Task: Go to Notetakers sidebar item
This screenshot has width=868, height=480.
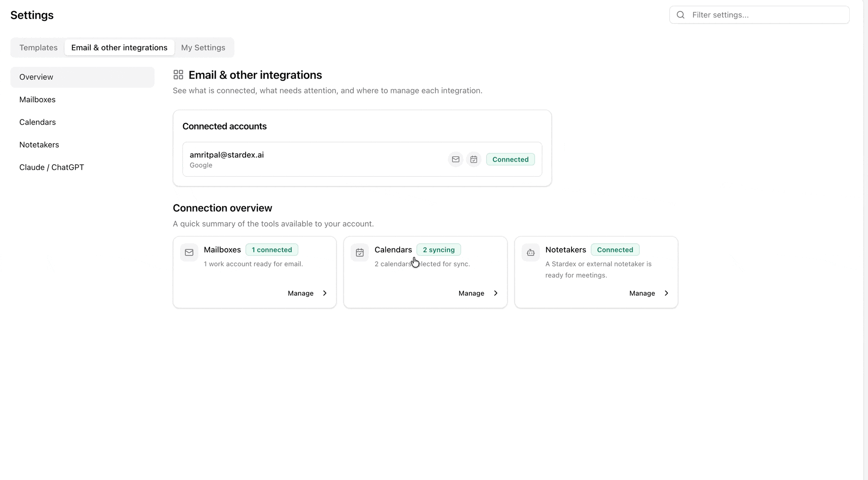Action: pyautogui.click(x=82, y=145)
